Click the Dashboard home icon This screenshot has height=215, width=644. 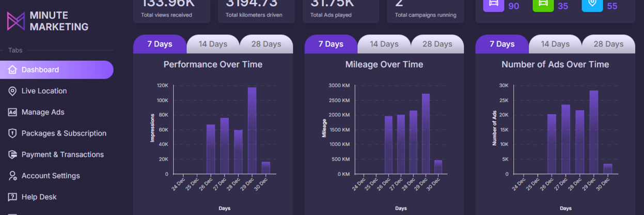(x=12, y=70)
